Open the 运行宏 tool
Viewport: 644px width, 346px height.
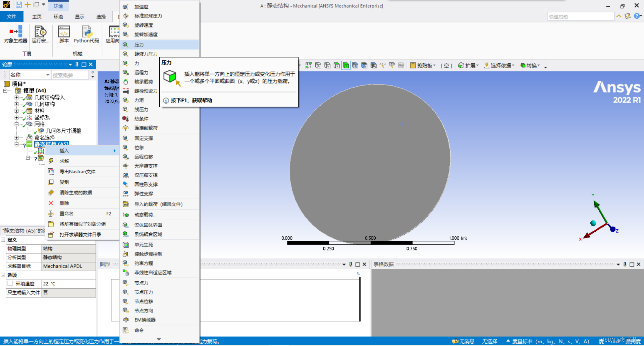point(40,34)
